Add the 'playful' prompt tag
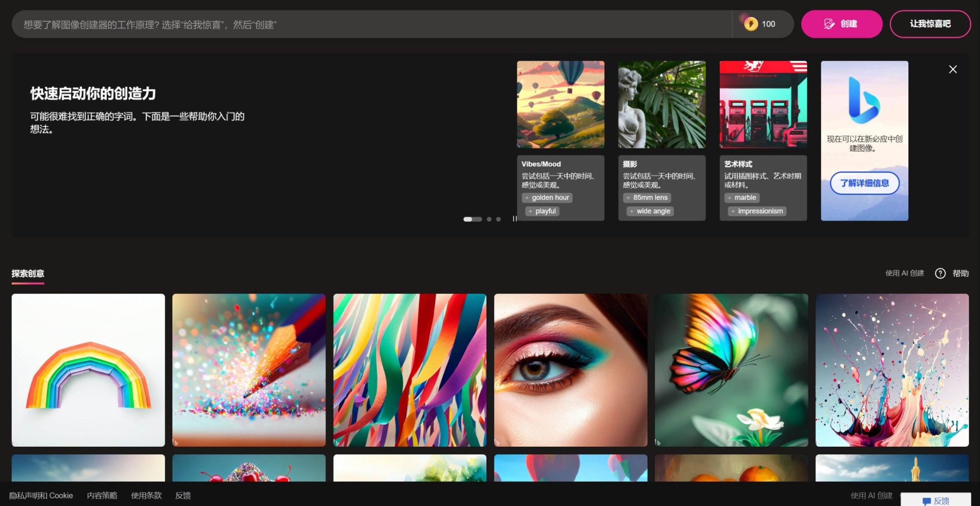Viewport: 980px width, 506px height. pos(542,211)
